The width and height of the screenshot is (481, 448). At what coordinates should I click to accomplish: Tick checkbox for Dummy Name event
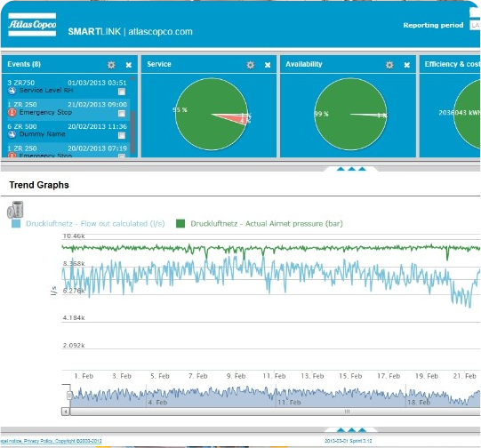click(x=122, y=135)
